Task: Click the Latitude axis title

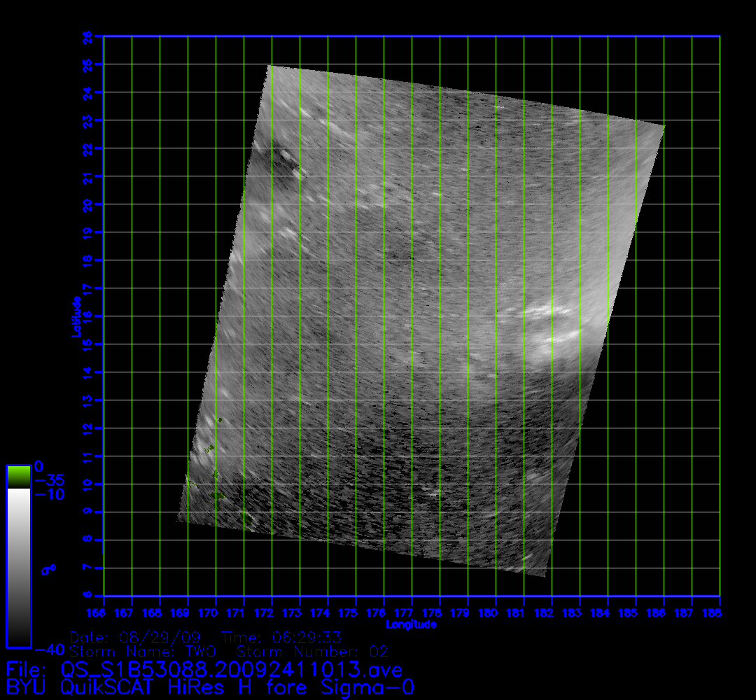Action: tap(75, 316)
